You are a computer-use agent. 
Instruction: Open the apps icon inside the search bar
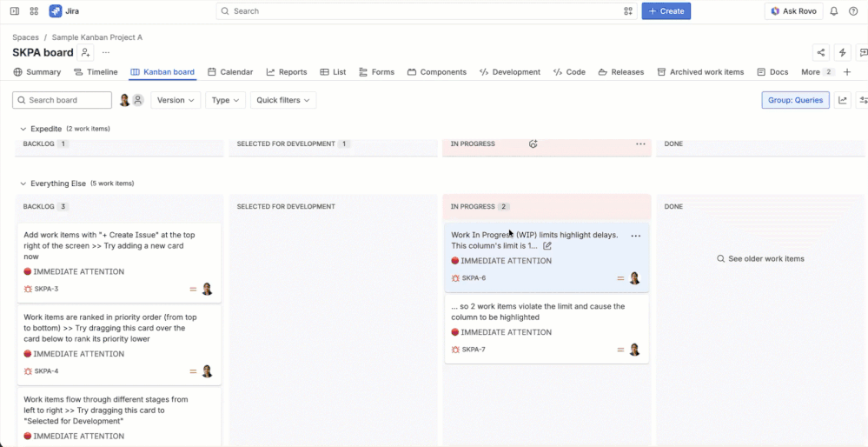pyautogui.click(x=627, y=11)
